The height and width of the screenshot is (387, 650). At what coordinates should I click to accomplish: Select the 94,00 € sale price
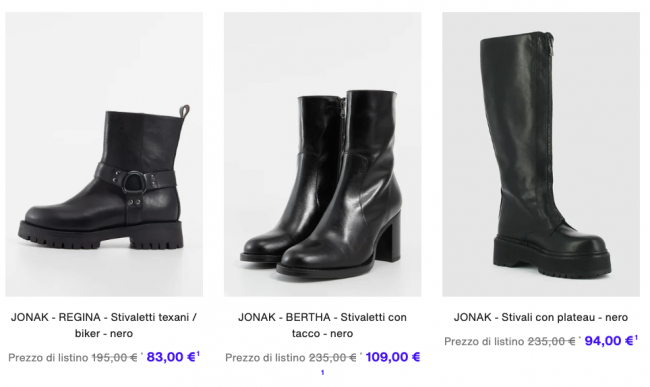(x=609, y=341)
